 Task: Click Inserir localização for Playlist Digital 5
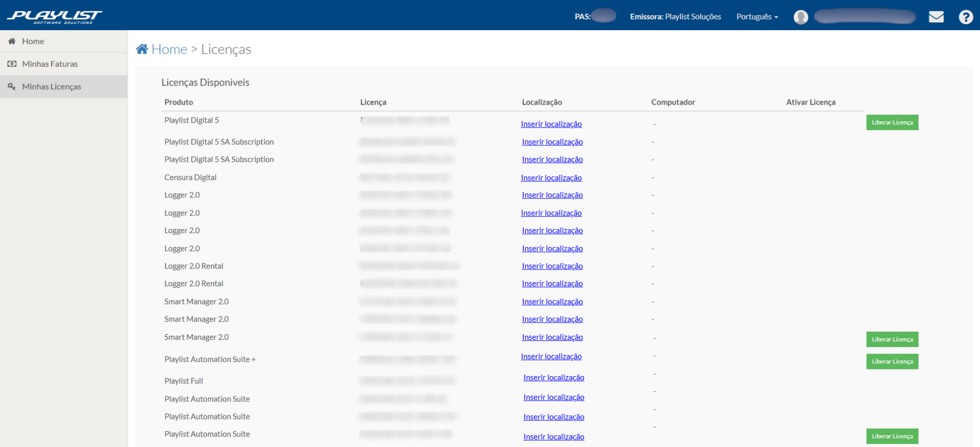pos(551,124)
